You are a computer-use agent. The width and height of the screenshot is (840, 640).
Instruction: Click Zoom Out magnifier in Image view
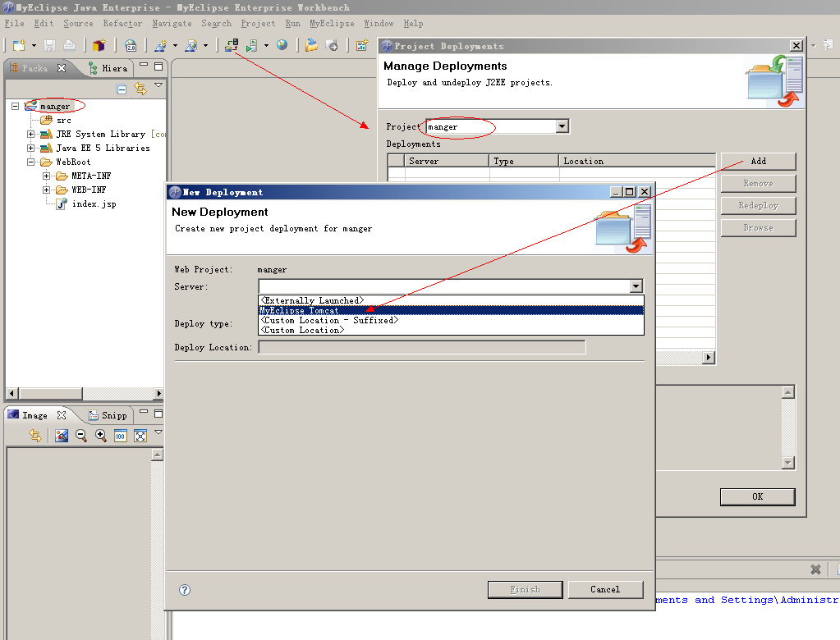coord(81,436)
